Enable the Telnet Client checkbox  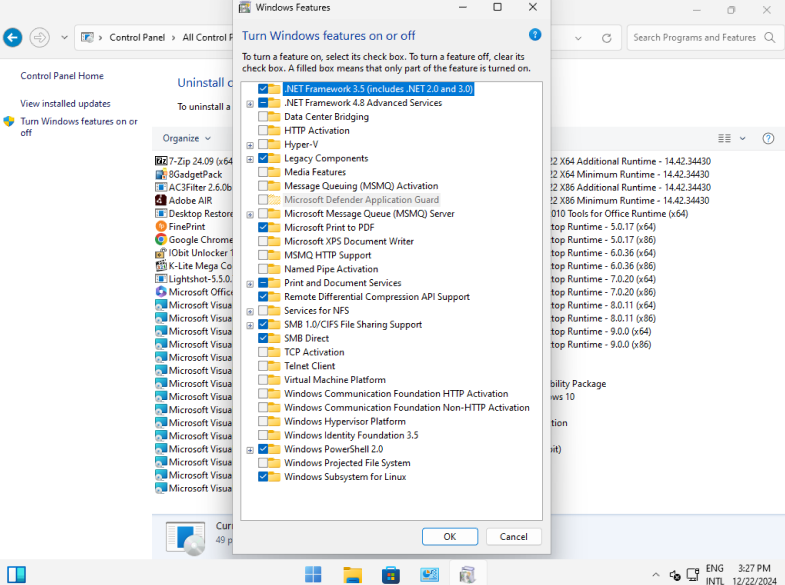[263, 366]
